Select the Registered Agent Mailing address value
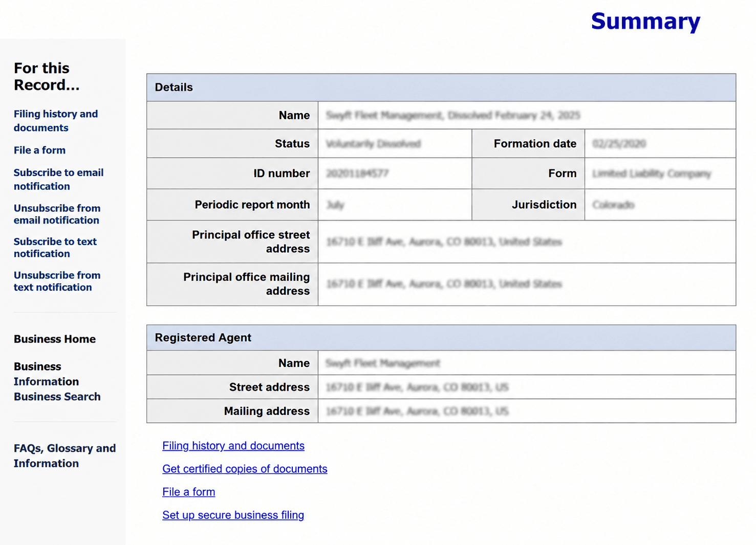This screenshot has height=545, width=756. click(x=417, y=411)
